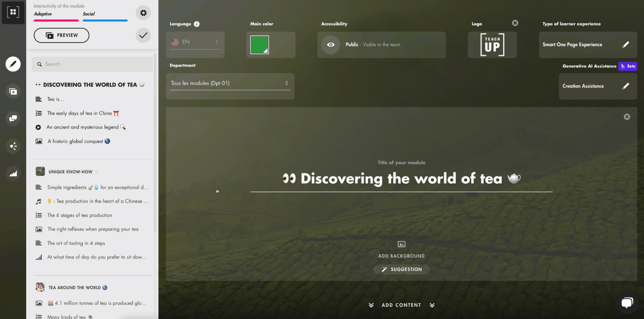
Task: Click the Suggestion background button
Action: [401, 269]
